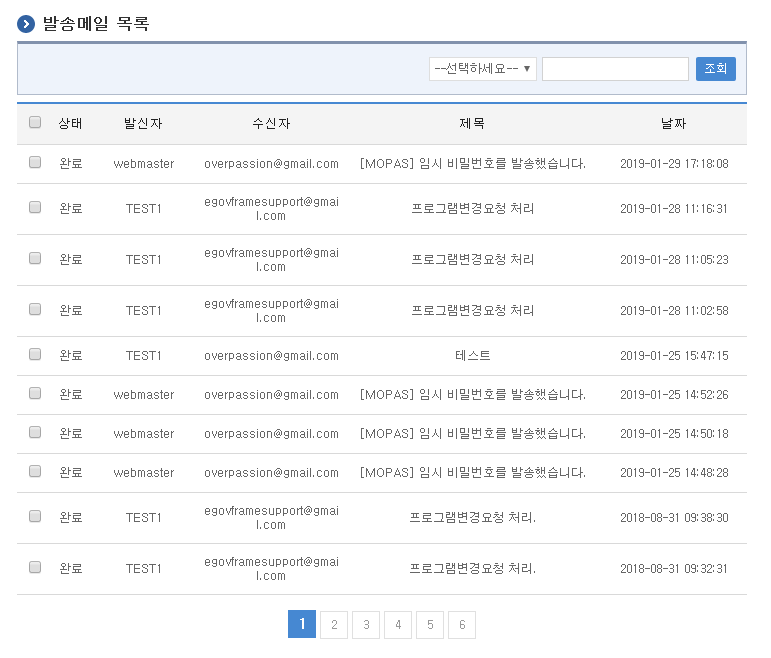This screenshot has height=658, width=771.
Task: Click the arrow icon beside 발송메일 목록 title
Action: pos(26,24)
